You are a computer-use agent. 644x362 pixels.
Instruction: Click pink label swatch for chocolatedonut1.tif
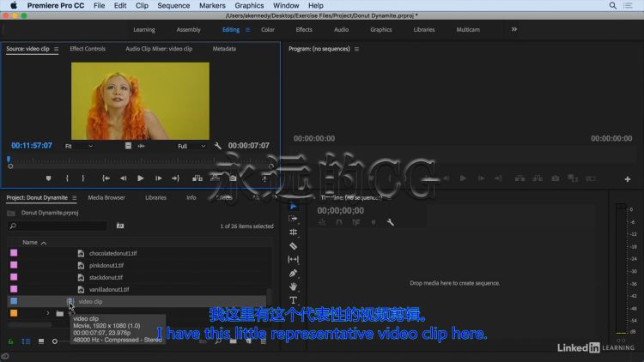pyautogui.click(x=14, y=253)
